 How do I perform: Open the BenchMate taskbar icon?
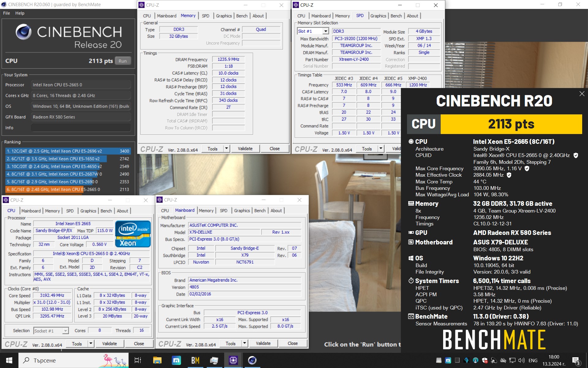tap(195, 360)
